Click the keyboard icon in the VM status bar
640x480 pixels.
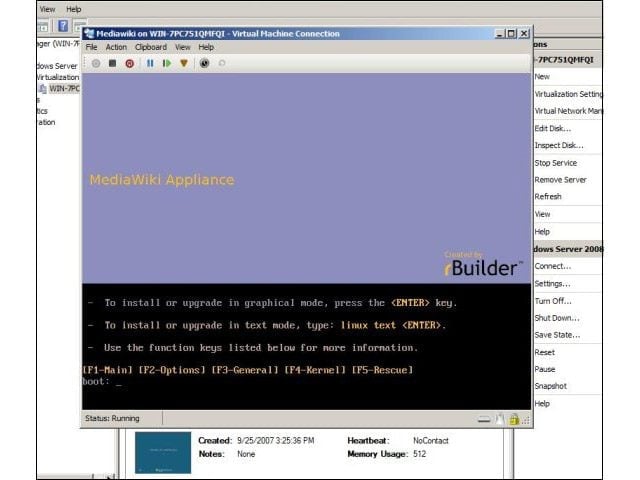click(484, 419)
